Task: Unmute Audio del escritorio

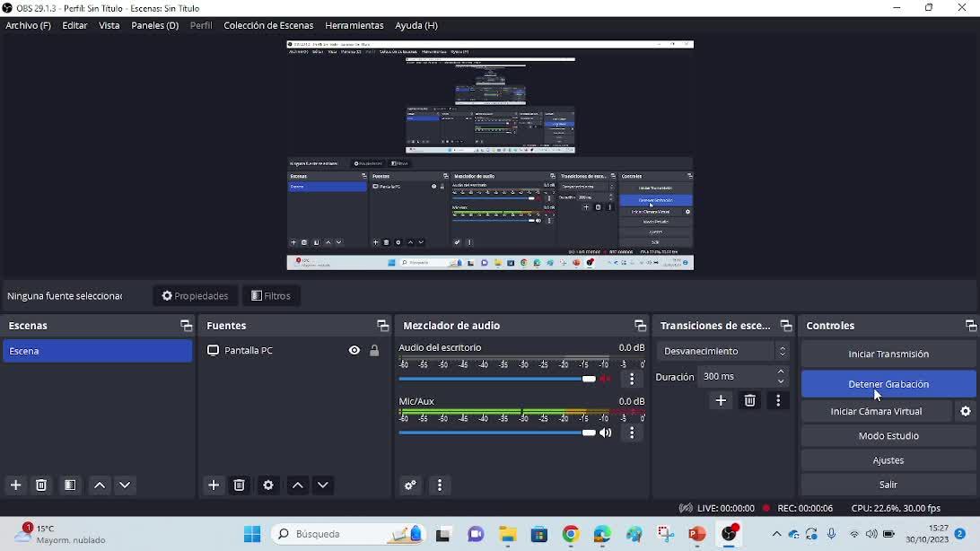Action: [606, 379]
